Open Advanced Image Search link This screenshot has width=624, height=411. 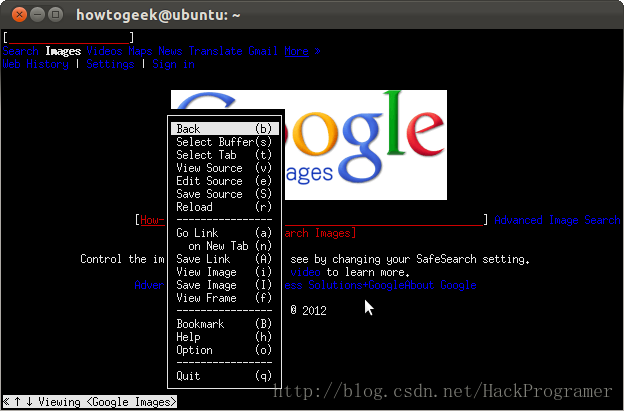(557, 220)
